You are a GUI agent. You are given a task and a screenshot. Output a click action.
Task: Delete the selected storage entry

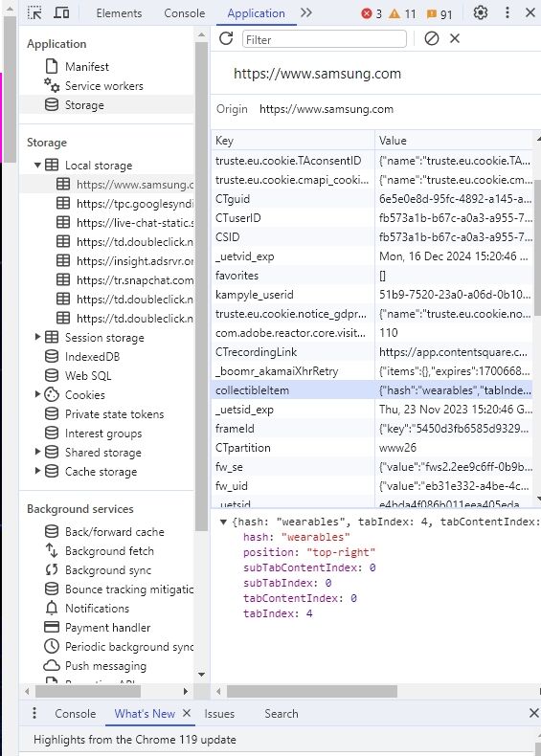tap(455, 38)
